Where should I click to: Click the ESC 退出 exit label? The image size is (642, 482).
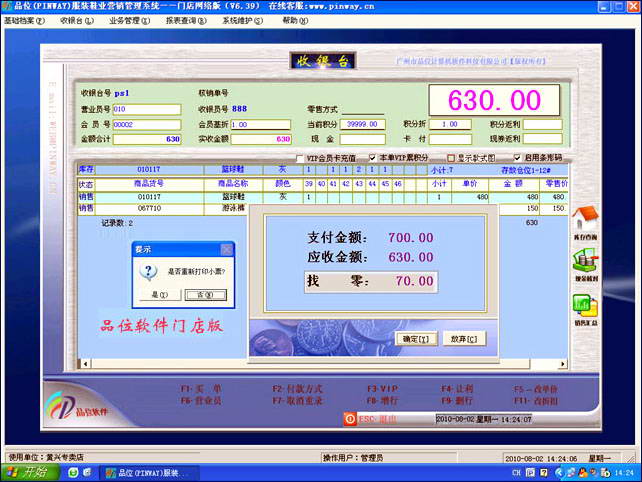click(x=378, y=419)
